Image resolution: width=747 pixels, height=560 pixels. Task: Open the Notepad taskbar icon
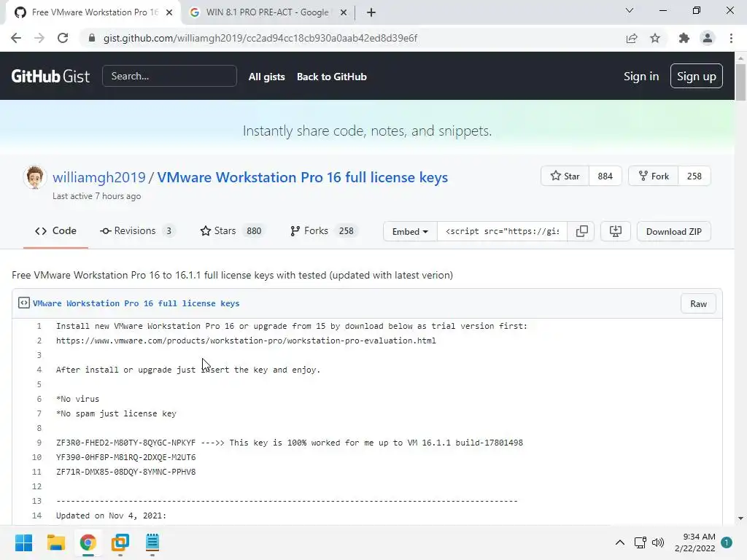[152, 542]
